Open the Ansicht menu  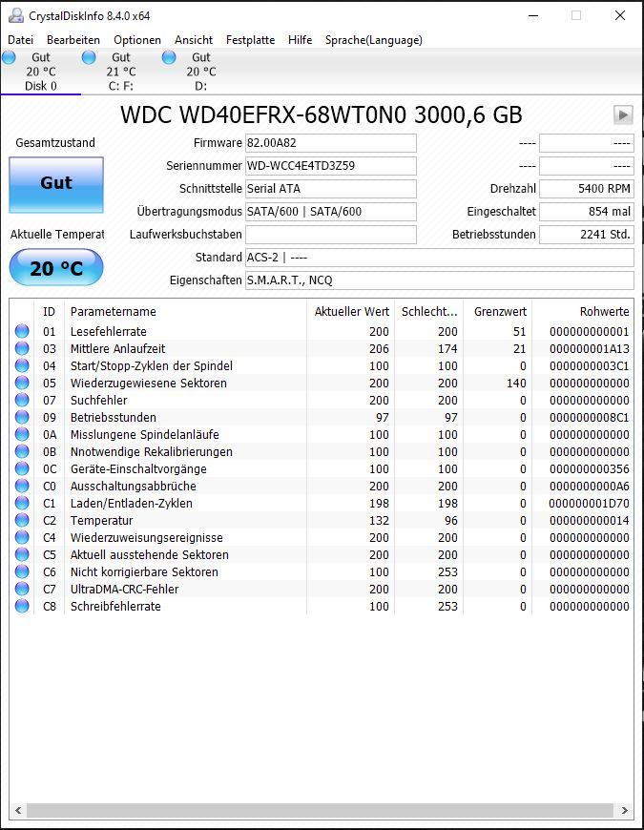click(194, 40)
